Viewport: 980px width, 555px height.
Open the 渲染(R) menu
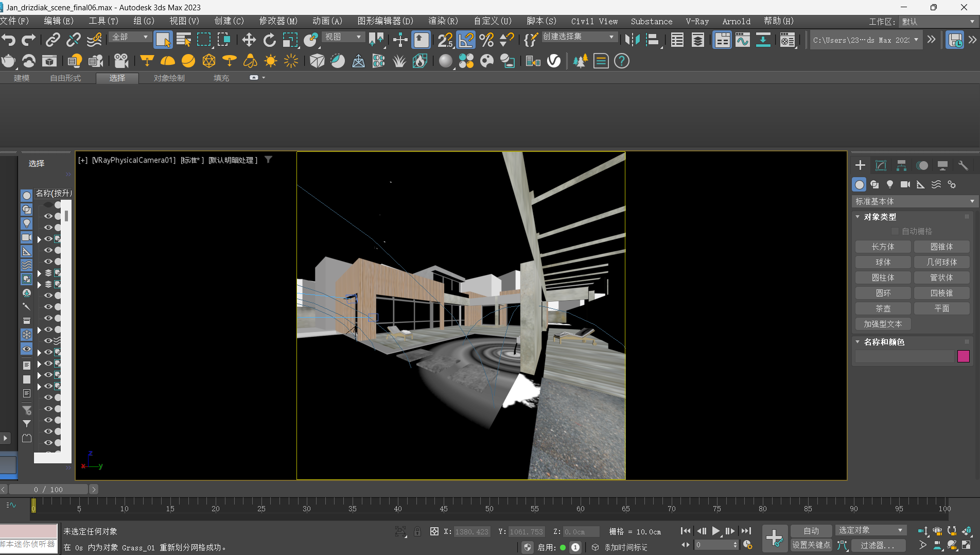point(443,21)
